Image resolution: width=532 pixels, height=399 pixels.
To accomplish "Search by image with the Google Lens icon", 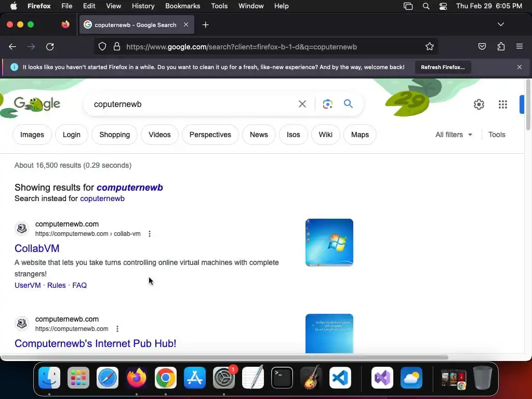I will [x=328, y=104].
